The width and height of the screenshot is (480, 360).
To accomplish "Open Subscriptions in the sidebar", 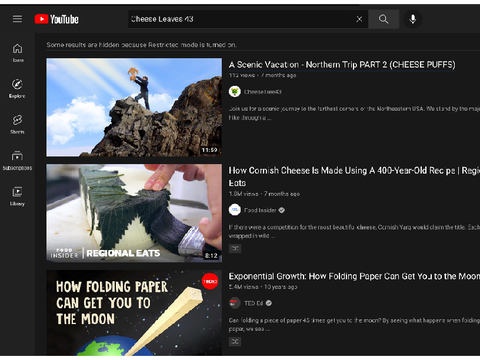I will point(17,160).
